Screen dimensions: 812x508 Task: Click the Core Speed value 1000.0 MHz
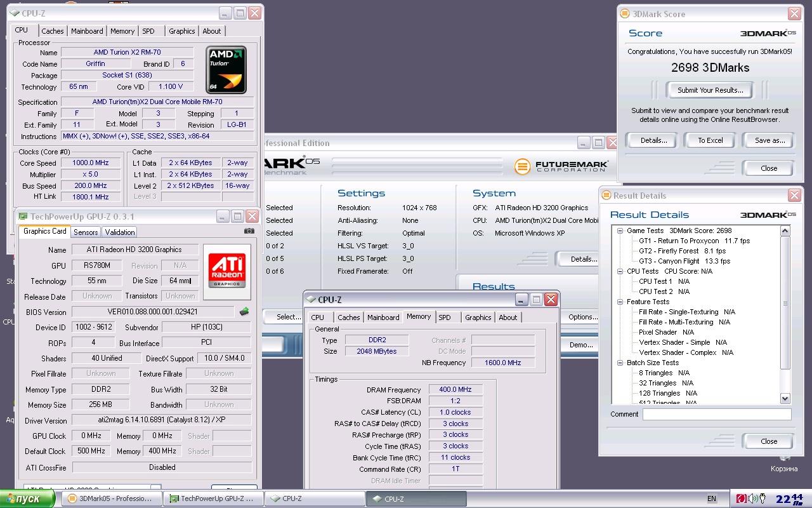pyautogui.click(x=90, y=163)
